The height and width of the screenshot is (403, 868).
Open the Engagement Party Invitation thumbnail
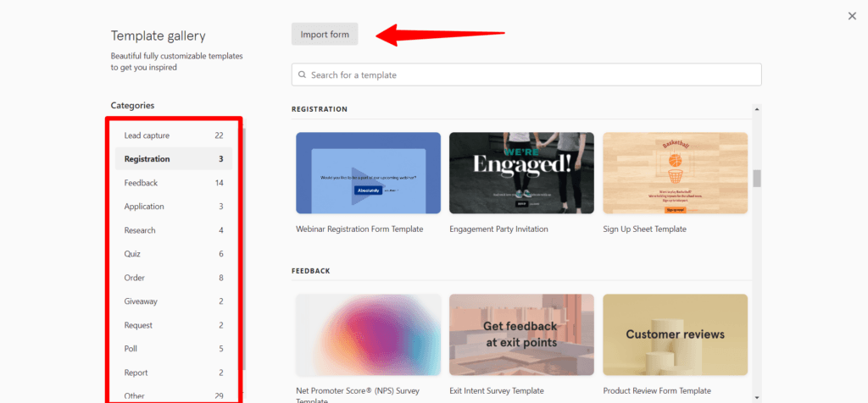(521, 173)
